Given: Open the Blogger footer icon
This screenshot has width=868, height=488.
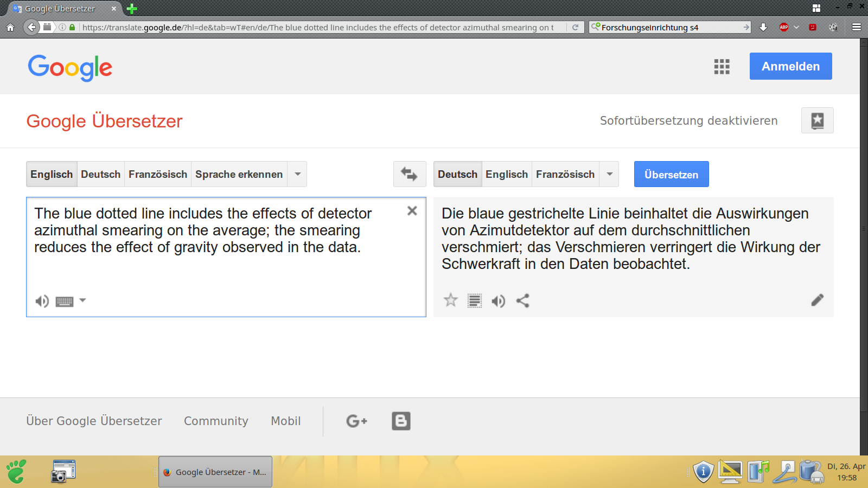Looking at the screenshot, I should tap(401, 421).
